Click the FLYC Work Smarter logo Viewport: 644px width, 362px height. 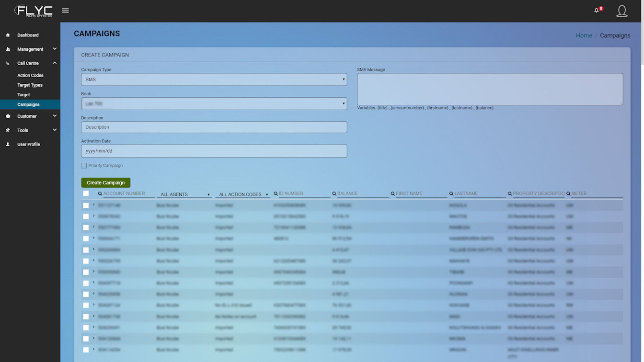point(33,11)
